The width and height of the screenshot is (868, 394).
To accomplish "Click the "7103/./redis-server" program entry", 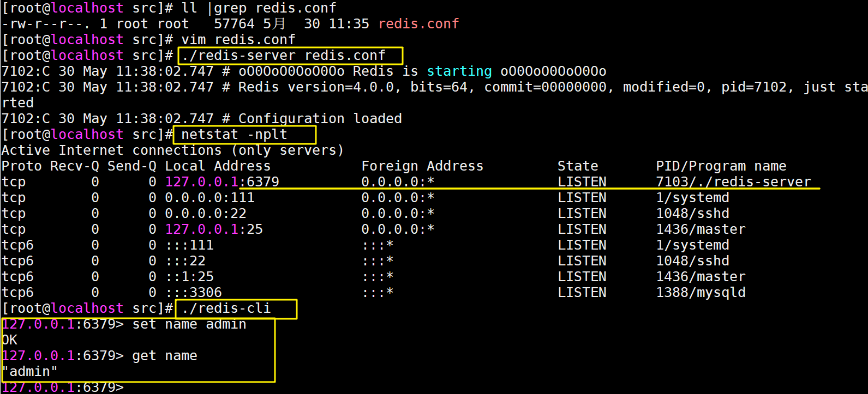I will click(734, 182).
